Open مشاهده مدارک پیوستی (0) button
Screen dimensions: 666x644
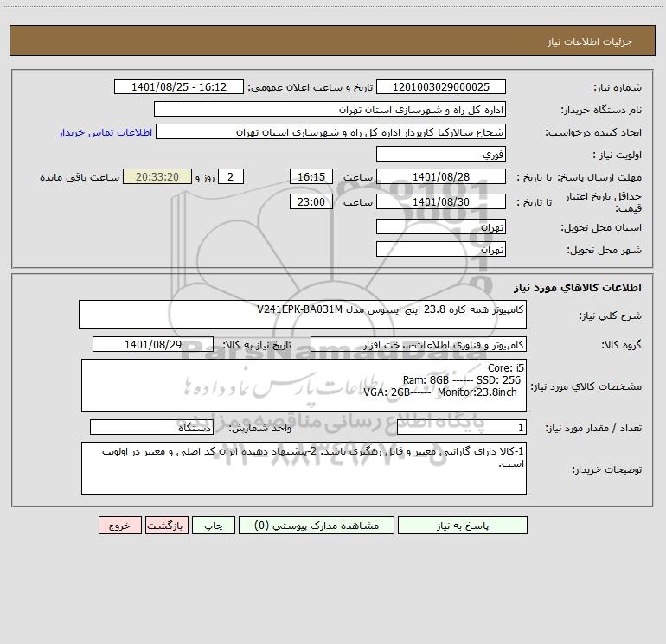point(317,525)
